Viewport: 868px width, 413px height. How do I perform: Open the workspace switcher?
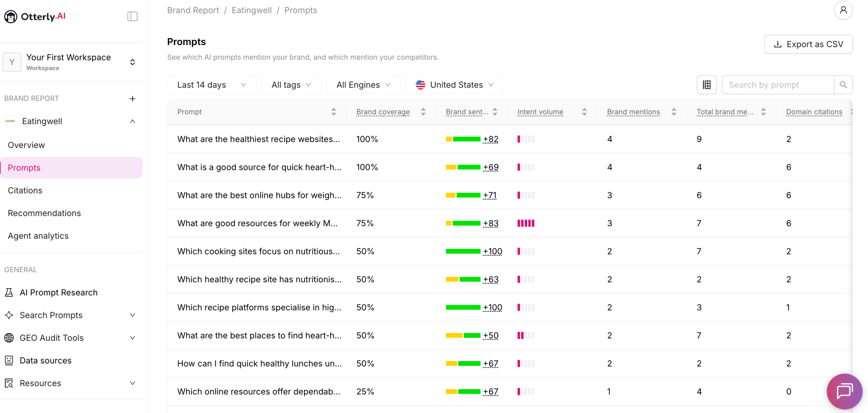[x=132, y=62]
